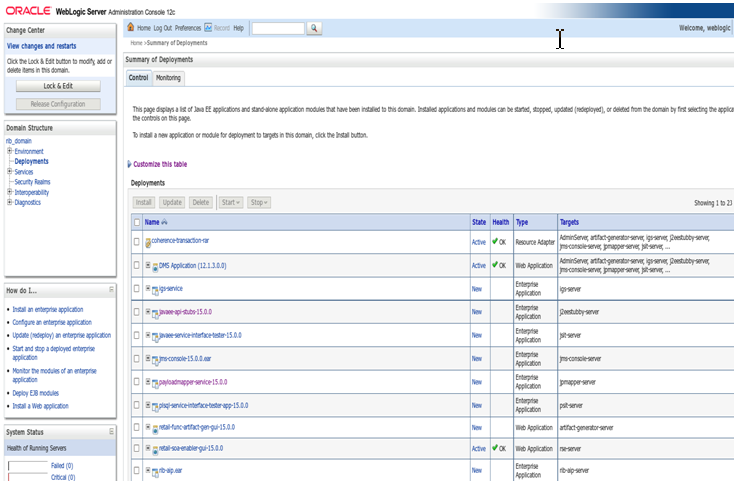Click the payloadmapper-service-15.0.0 application icon
Screen dimensions: 734x482
click(155, 384)
